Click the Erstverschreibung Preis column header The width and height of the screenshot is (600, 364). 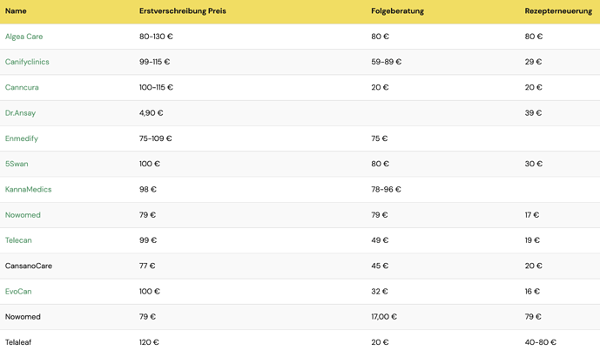[183, 10]
